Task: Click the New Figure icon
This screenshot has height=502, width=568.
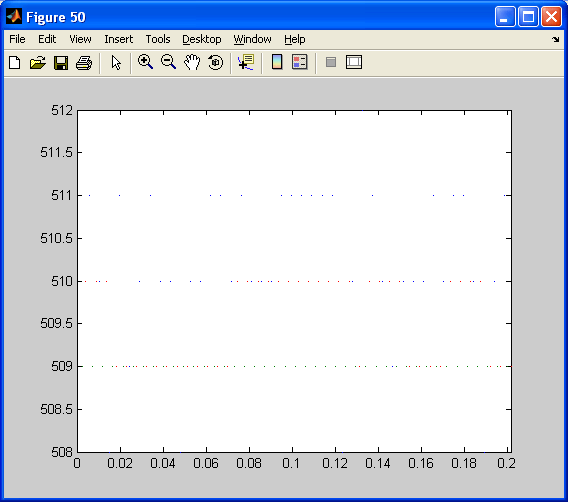Action: [x=15, y=63]
